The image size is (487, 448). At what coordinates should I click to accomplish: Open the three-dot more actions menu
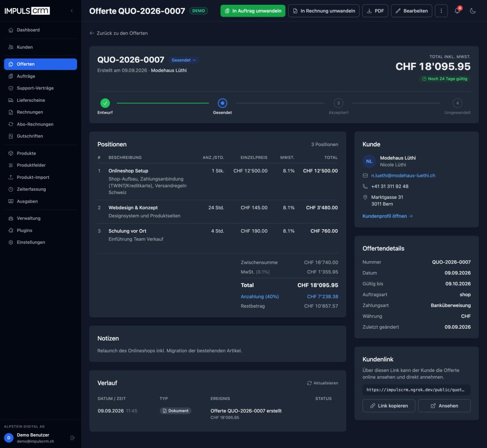[441, 11]
